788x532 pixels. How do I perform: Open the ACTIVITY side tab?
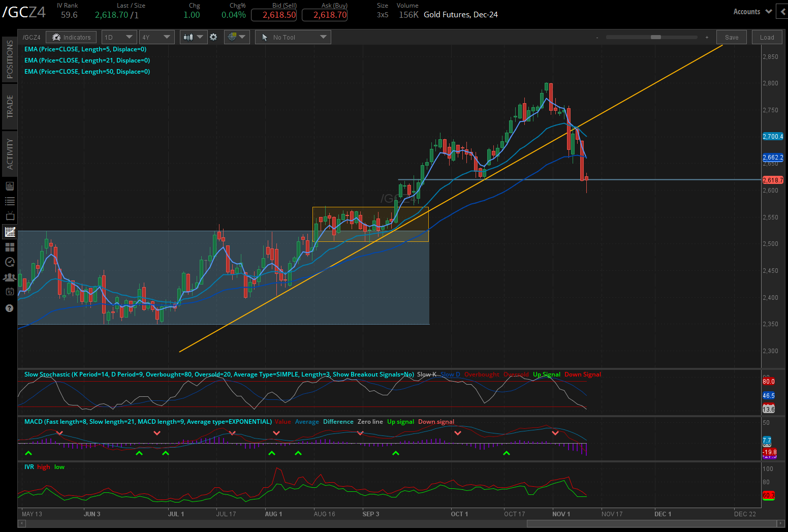[x=10, y=154]
